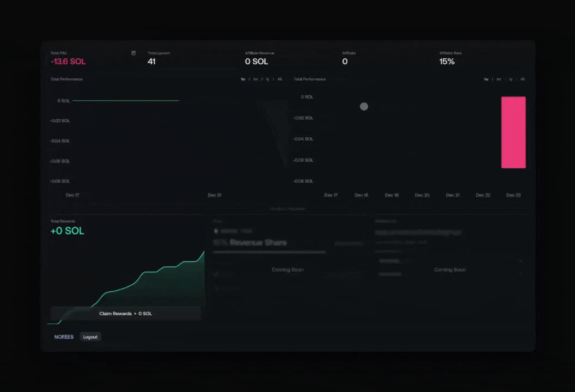Show All time on line chart
The image size is (575, 392).
coord(279,79)
